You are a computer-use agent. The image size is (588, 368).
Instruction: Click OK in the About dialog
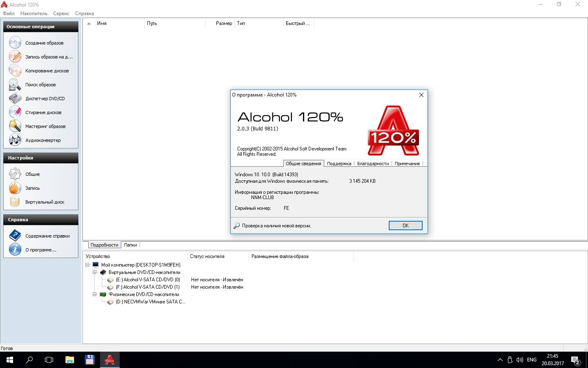(405, 226)
